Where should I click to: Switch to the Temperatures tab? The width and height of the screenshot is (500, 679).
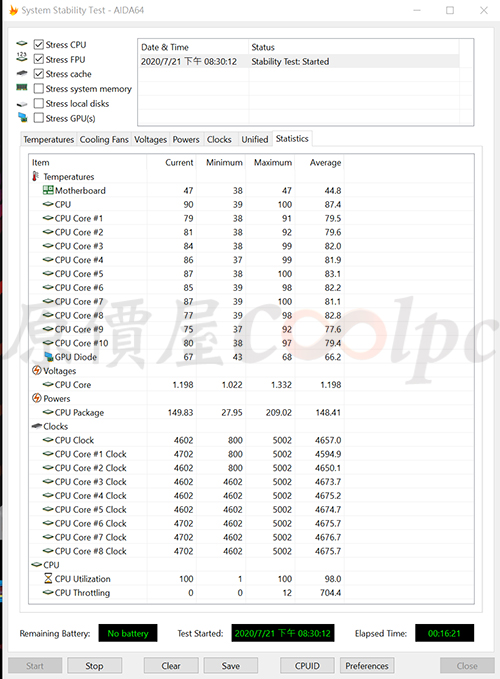[48, 139]
